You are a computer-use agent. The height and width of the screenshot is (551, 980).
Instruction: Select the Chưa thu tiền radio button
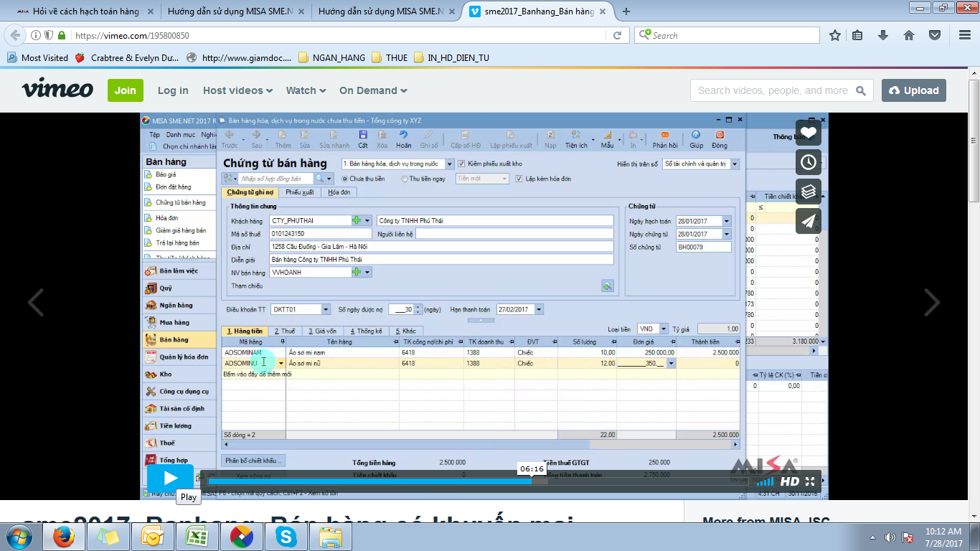pyautogui.click(x=345, y=179)
